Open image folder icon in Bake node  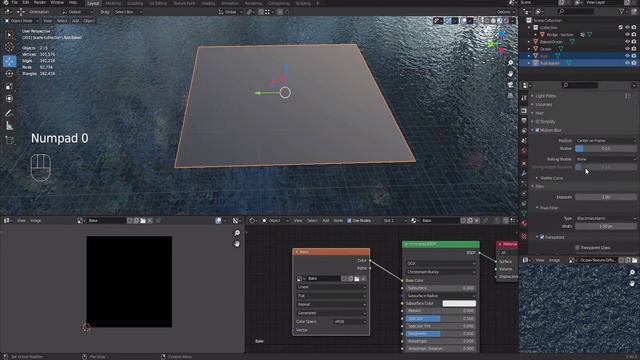(x=357, y=278)
